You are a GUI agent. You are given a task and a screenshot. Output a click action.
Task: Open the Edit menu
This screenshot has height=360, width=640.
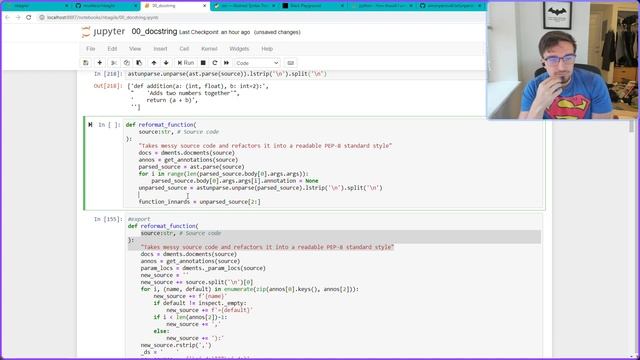tap(112, 49)
